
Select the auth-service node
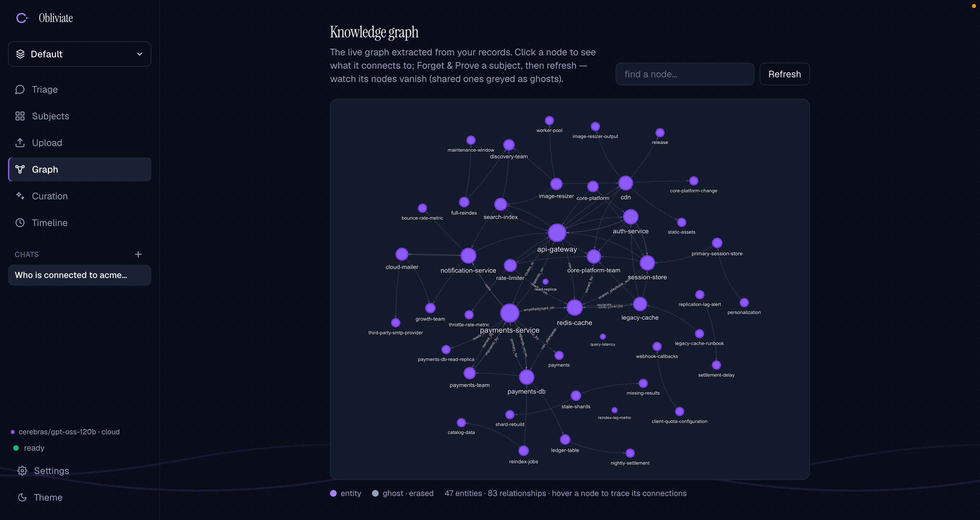(630, 217)
